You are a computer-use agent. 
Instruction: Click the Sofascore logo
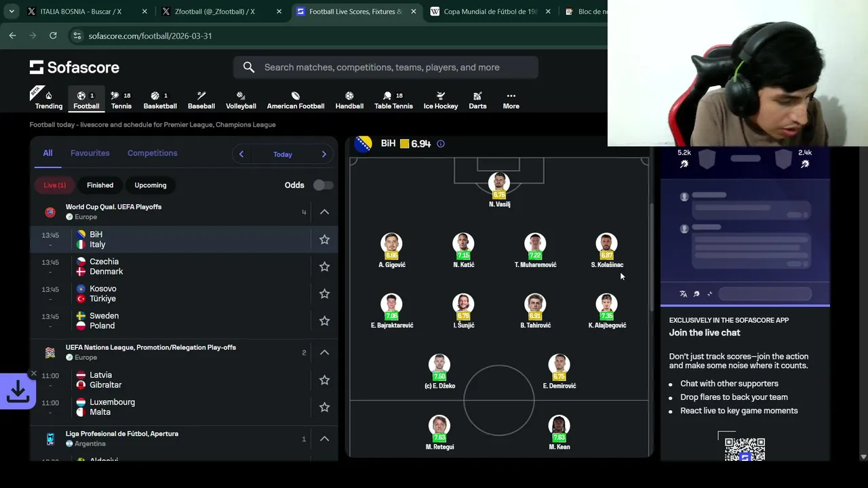coord(75,67)
